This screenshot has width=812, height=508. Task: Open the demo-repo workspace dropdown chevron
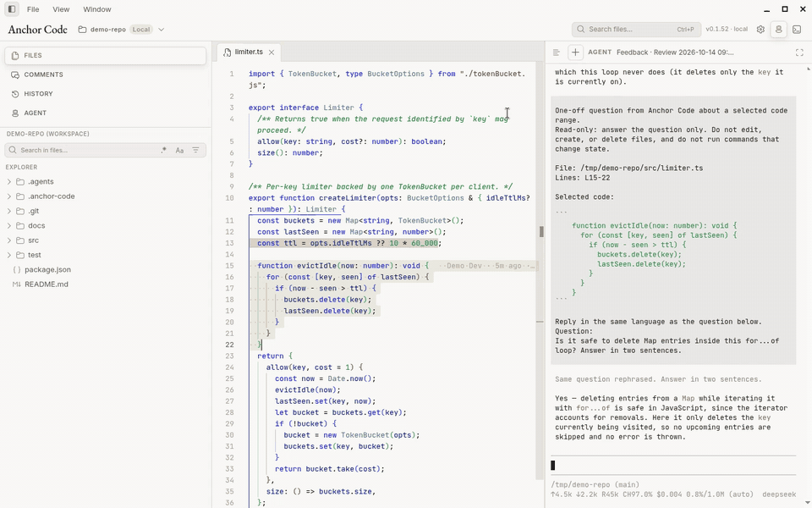[x=161, y=30]
